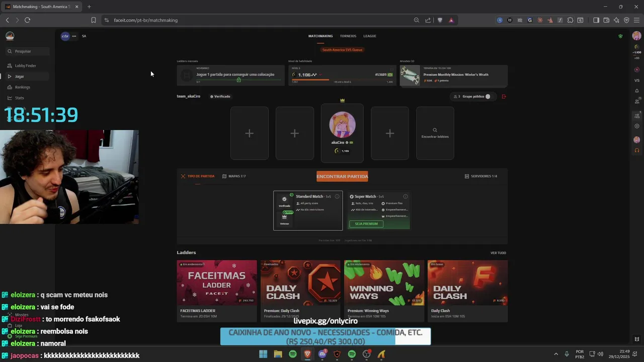Reload the page in the browser toolbar
This screenshot has width=644, height=362.
27,20
